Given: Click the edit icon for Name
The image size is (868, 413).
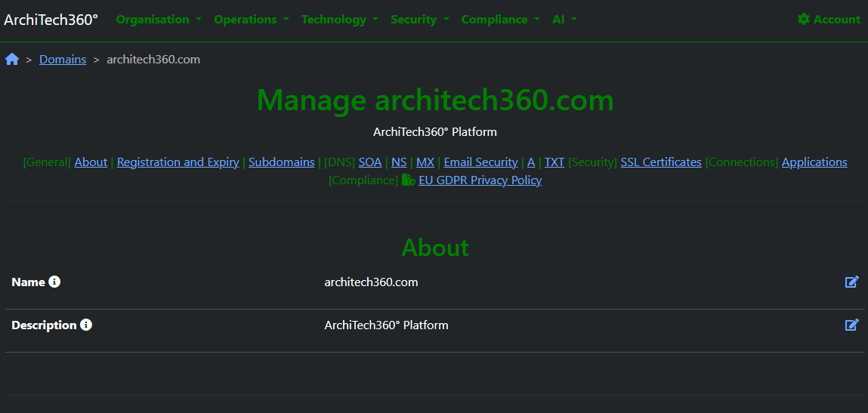Looking at the screenshot, I should point(851,282).
